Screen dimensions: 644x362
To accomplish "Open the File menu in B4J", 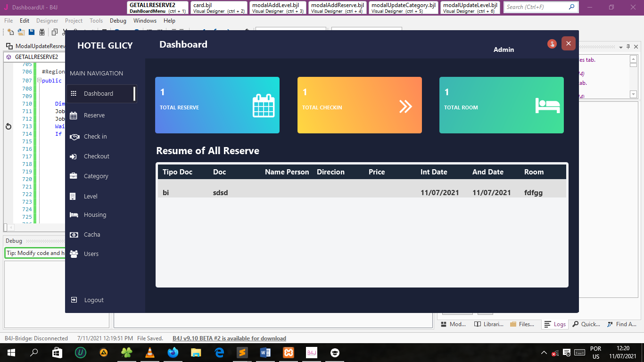I will [9, 21].
